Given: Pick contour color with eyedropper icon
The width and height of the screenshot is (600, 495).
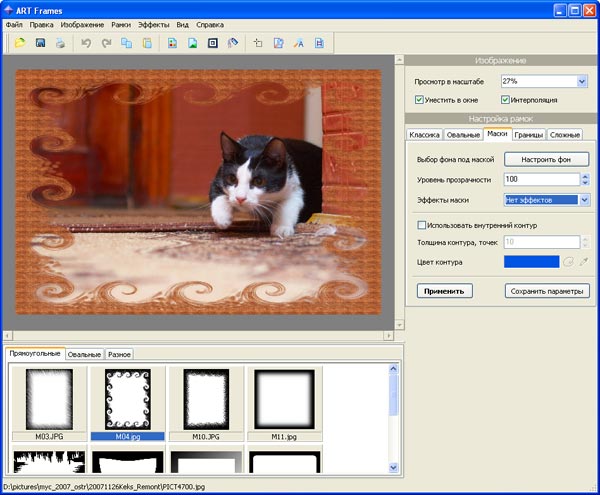Looking at the screenshot, I should 583,261.
